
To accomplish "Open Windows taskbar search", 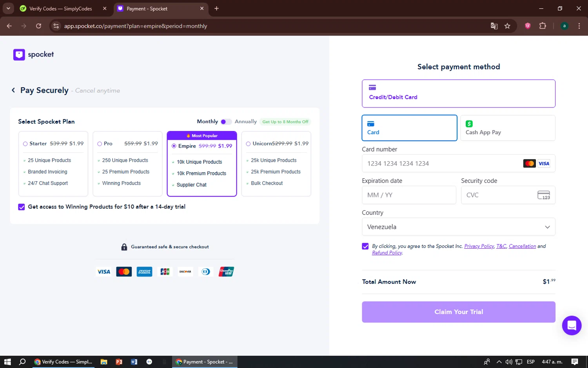I will pyautogui.click(x=22, y=362).
